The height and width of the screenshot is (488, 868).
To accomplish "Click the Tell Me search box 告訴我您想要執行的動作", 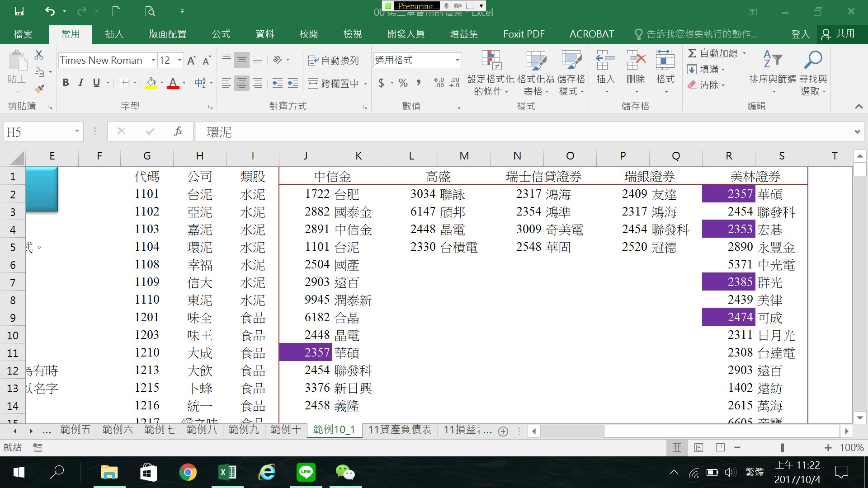I will [696, 34].
